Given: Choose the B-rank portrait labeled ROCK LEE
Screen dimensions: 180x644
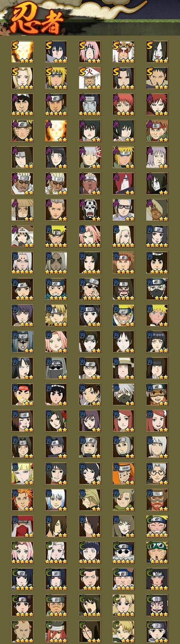Looking at the screenshot, I should [x=22, y=395].
